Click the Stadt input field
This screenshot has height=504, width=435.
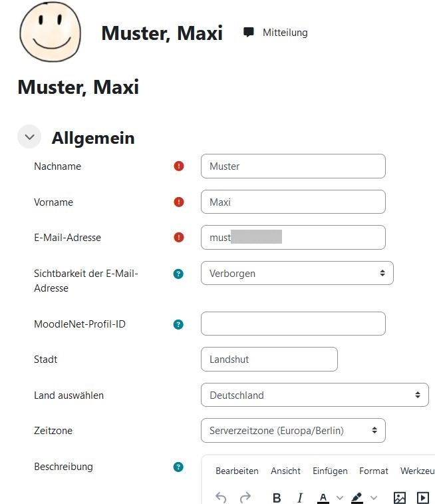click(269, 360)
